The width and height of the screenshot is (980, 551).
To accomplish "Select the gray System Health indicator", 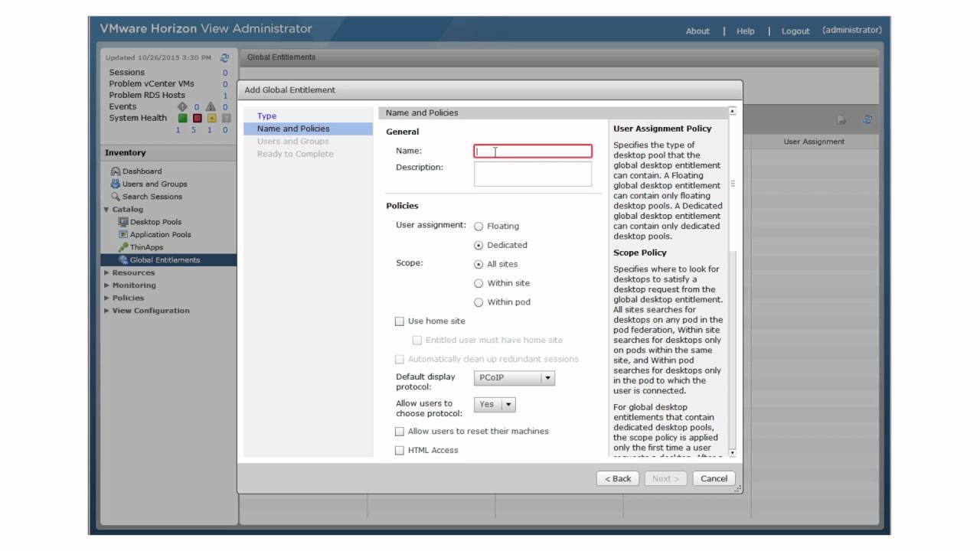I will (226, 119).
